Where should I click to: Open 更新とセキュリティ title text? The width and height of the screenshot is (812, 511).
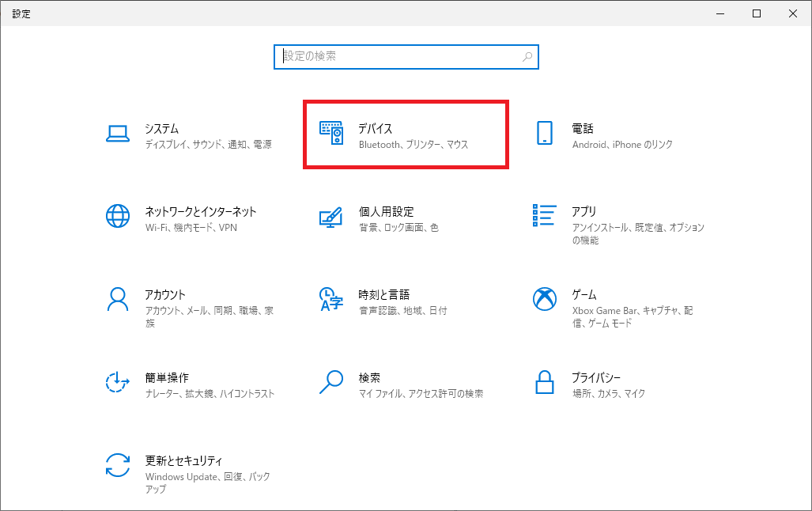(183, 460)
